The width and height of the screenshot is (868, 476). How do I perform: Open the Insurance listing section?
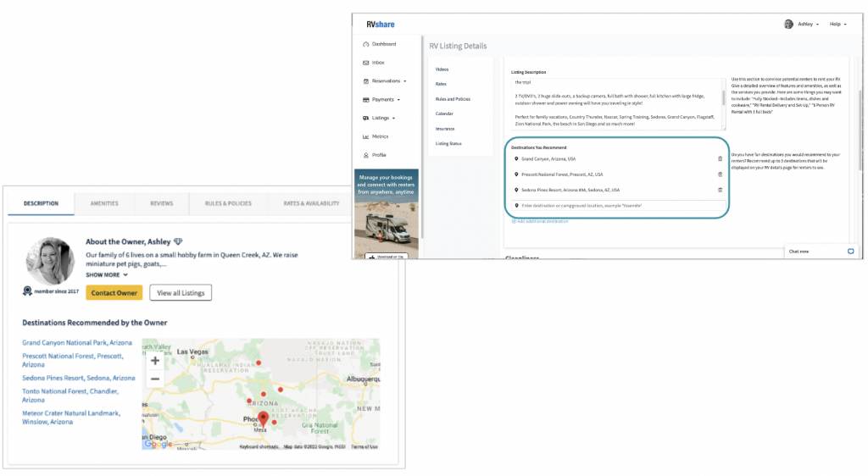point(444,129)
